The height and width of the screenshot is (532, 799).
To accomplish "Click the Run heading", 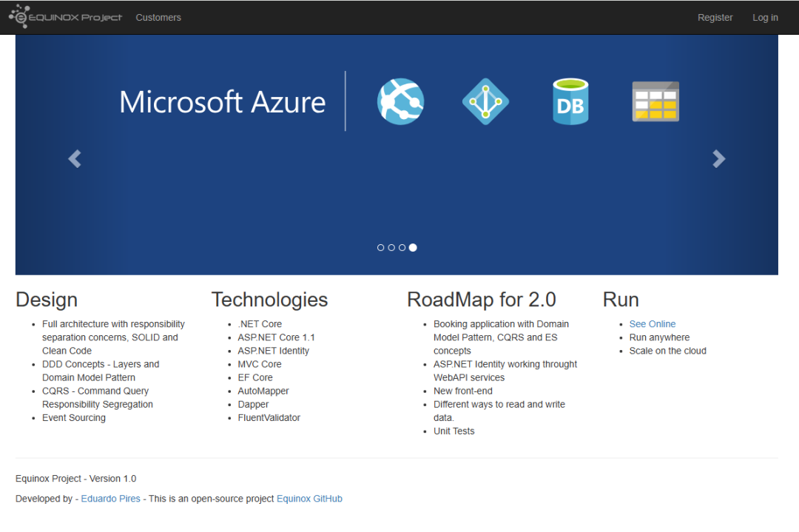I will tap(621, 300).
